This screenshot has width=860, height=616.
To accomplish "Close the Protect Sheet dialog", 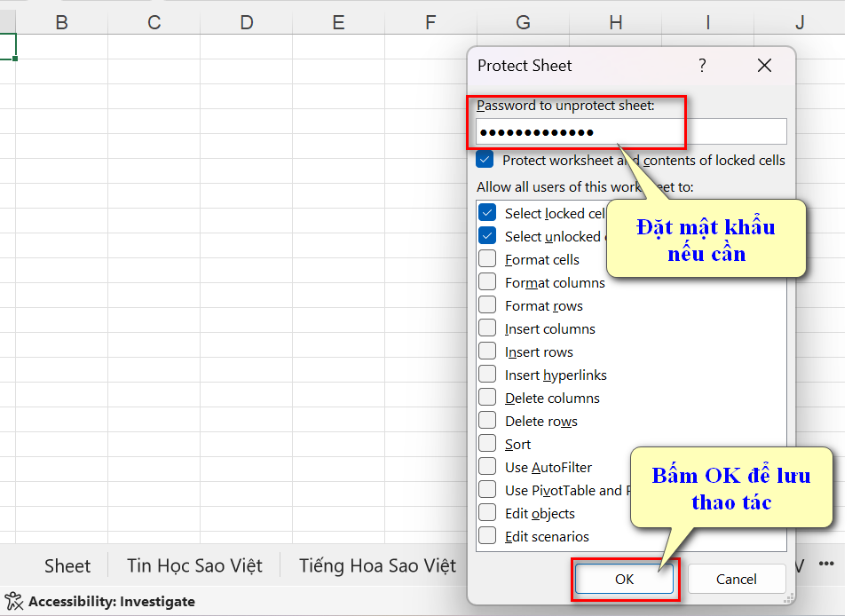I will [764, 66].
